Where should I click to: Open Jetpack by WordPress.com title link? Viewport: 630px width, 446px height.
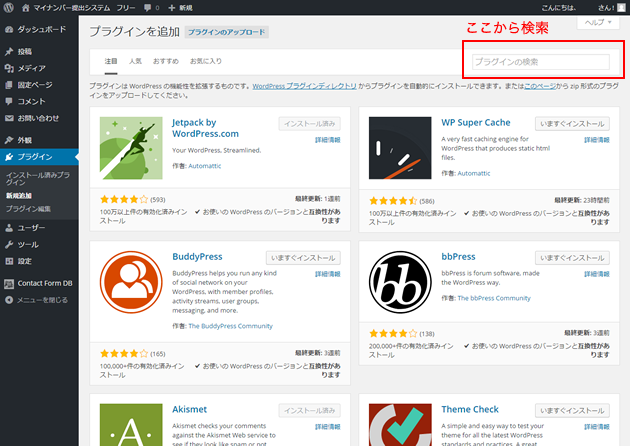[x=205, y=128]
